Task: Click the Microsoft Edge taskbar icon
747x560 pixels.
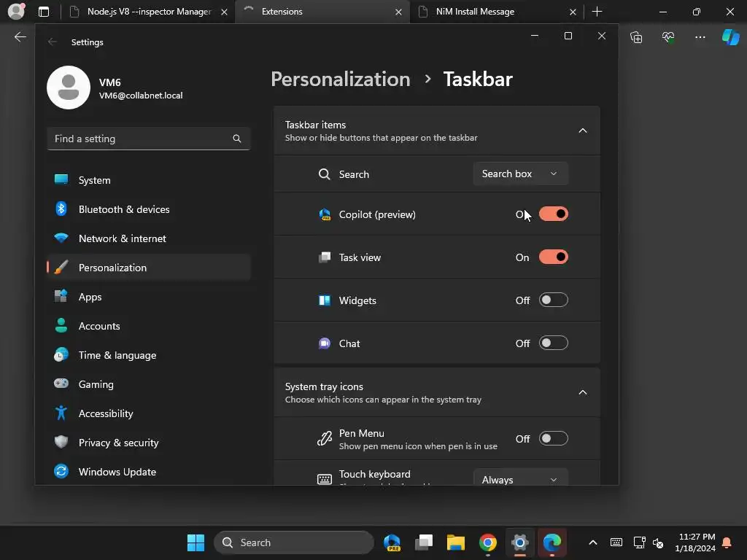Action: (x=551, y=542)
